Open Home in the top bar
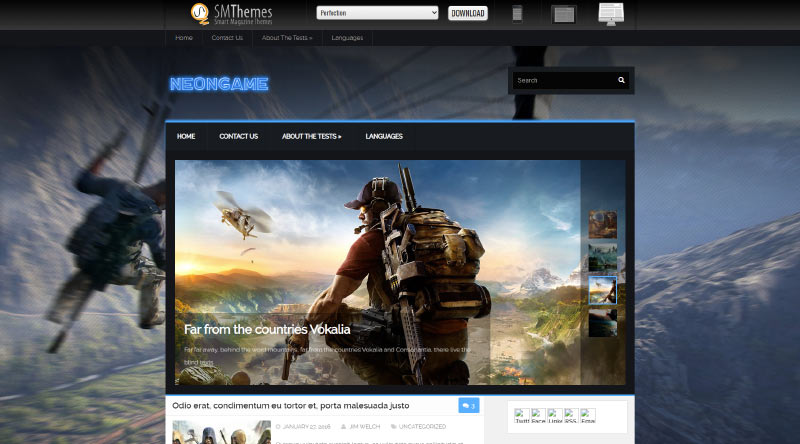 (x=184, y=38)
